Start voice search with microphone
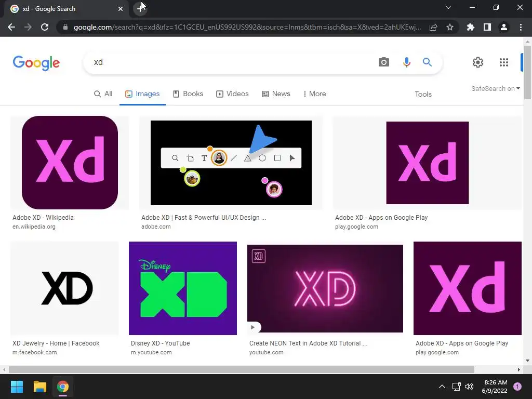 (x=406, y=62)
